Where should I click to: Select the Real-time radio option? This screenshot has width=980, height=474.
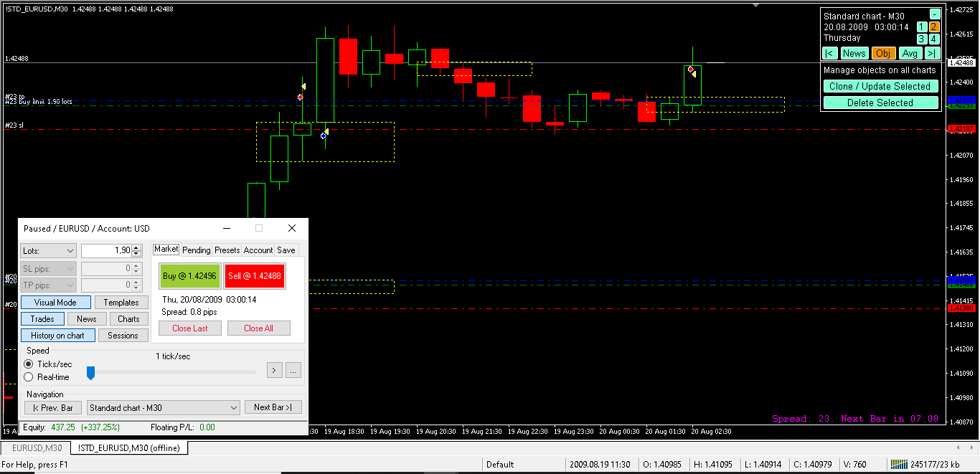pyautogui.click(x=47, y=377)
